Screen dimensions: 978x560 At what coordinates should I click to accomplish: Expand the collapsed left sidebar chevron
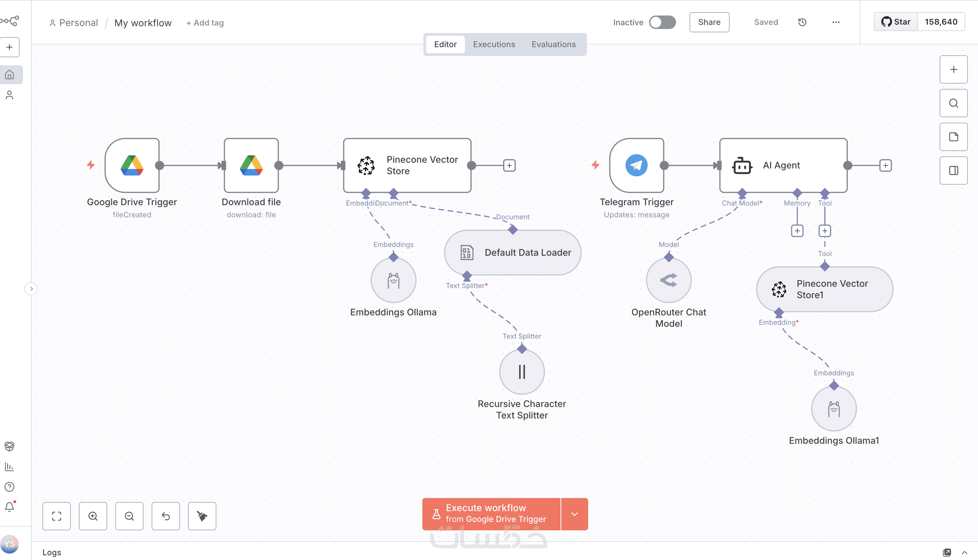point(31,288)
